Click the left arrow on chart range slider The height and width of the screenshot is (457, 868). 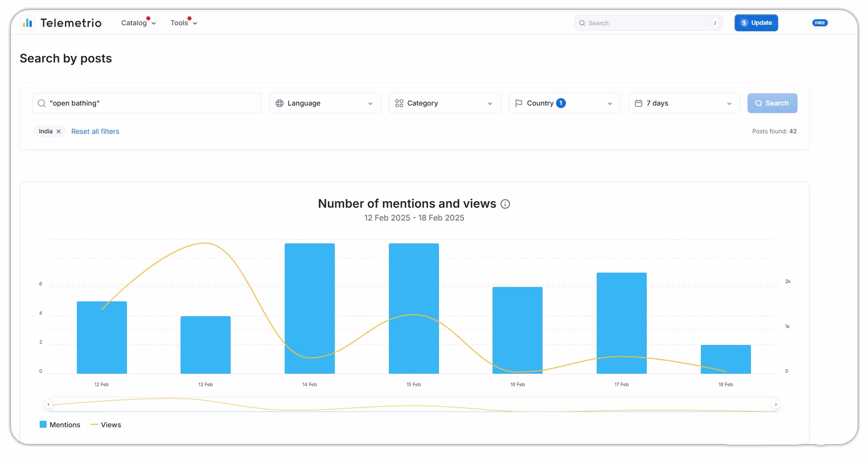(48, 404)
